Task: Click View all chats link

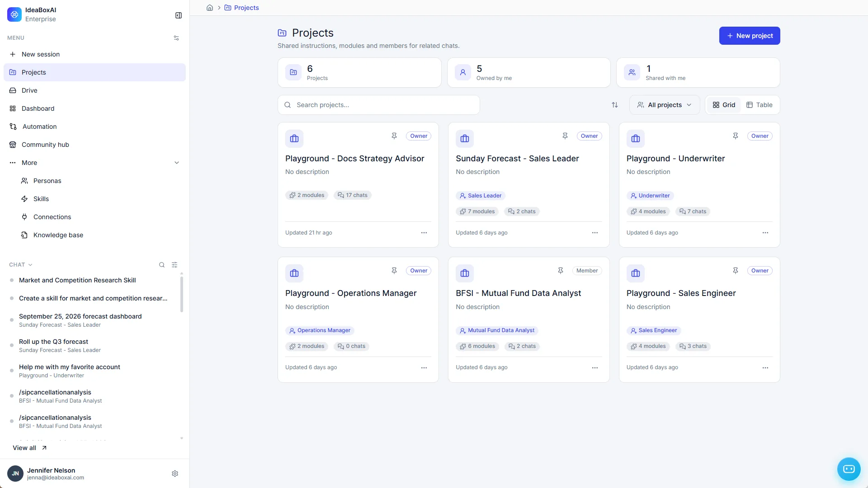Action: click(x=29, y=448)
